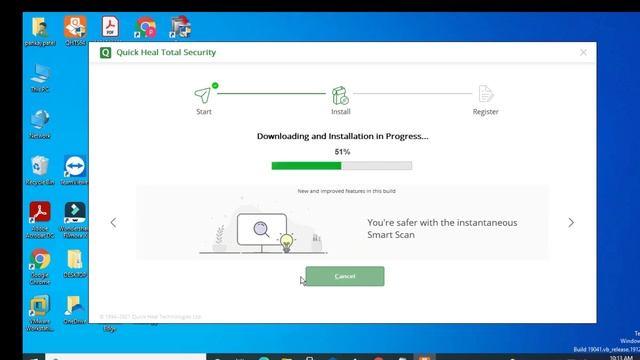Click the Start label under paper-plane
The image size is (640, 360).
(204, 112)
